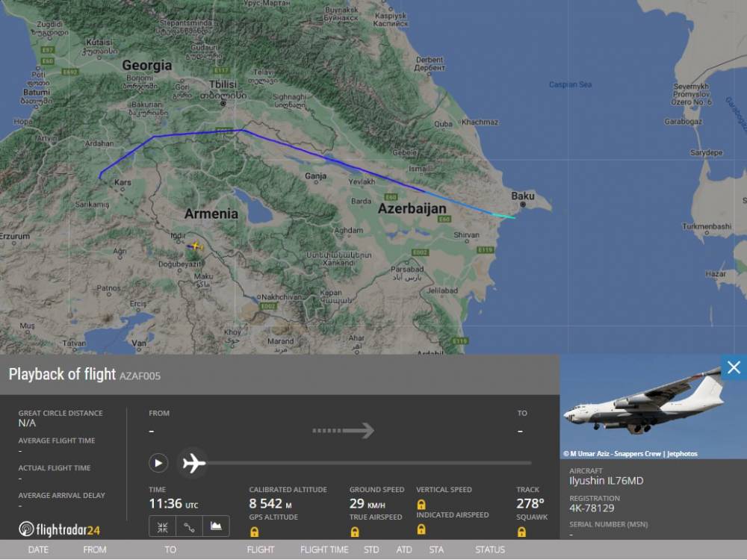Click registration 4K-78129
The height and width of the screenshot is (560, 747).
tap(592, 508)
